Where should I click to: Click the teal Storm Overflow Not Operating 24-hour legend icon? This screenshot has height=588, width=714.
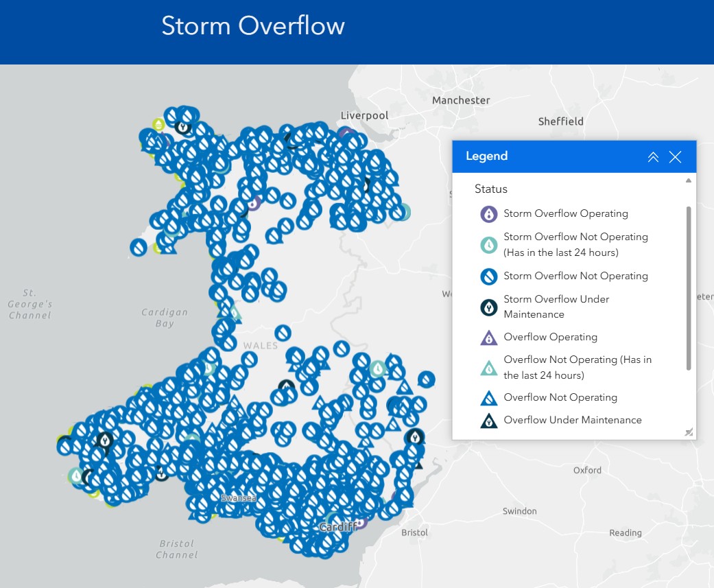click(488, 245)
